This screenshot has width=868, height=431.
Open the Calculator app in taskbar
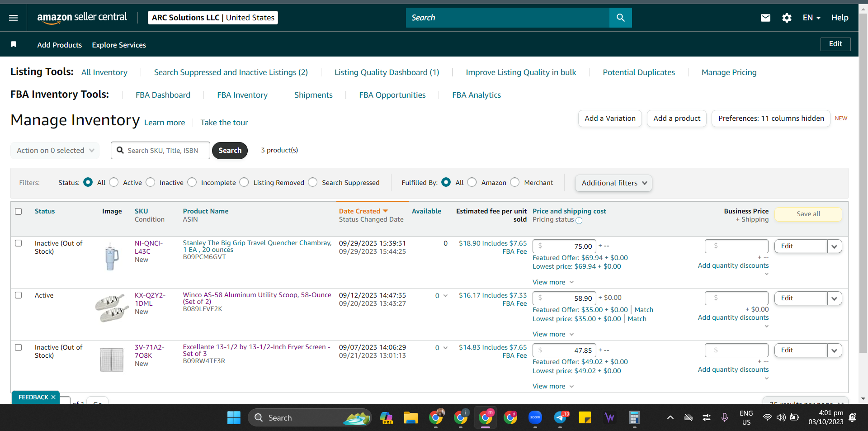click(634, 417)
